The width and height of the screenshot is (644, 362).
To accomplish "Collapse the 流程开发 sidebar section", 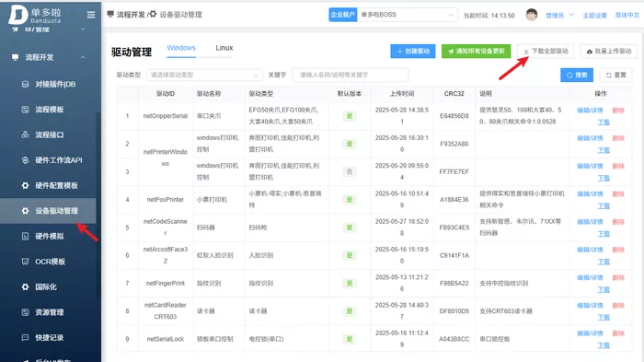I will (x=83, y=57).
